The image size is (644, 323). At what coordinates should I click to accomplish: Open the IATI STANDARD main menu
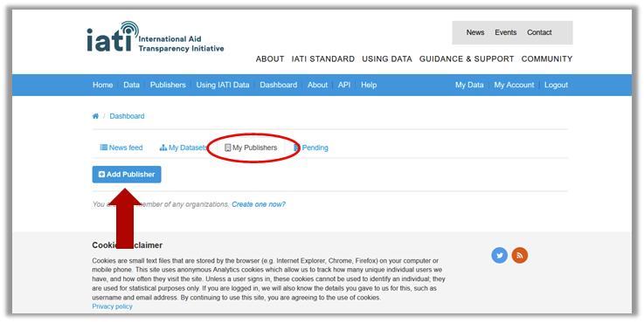click(323, 59)
